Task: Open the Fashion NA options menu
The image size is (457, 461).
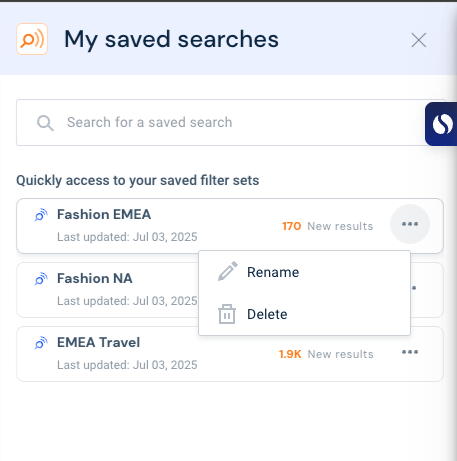Action: click(414, 288)
